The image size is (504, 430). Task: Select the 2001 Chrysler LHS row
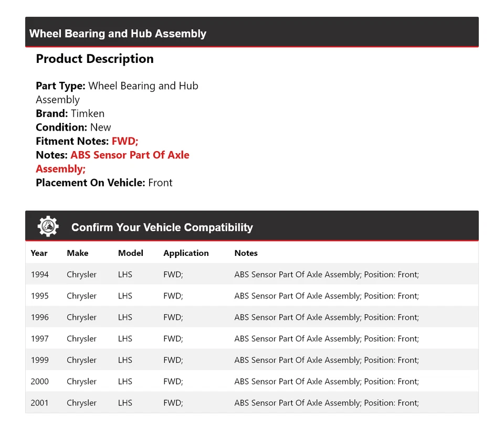[251, 403]
